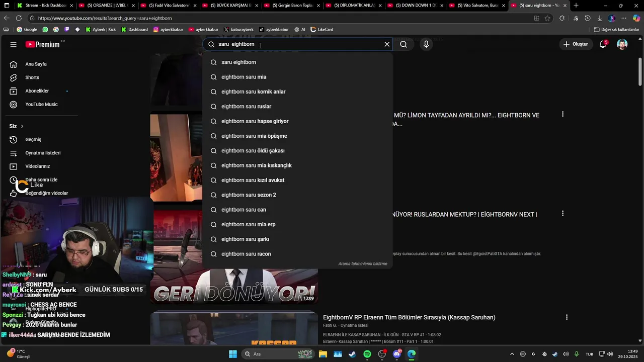The height and width of the screenshot is (362, 644).
Task: Clear the search box with X
Action: pyautogui.click(x=387, y=44)
